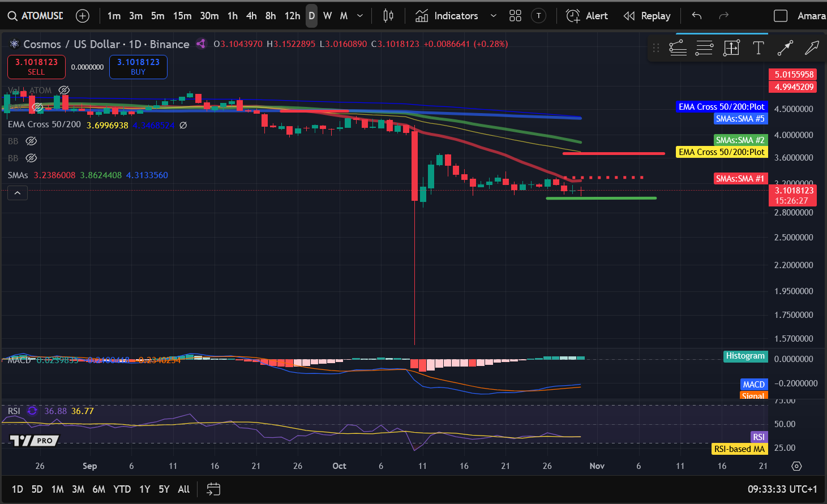
Task: Select the Text tool in the floating toolbar
Action: tap(759, 48)
